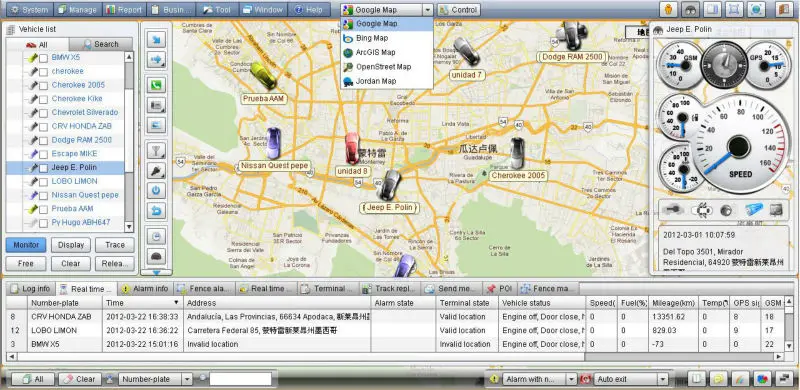Open the Report menu

(124, 10)
